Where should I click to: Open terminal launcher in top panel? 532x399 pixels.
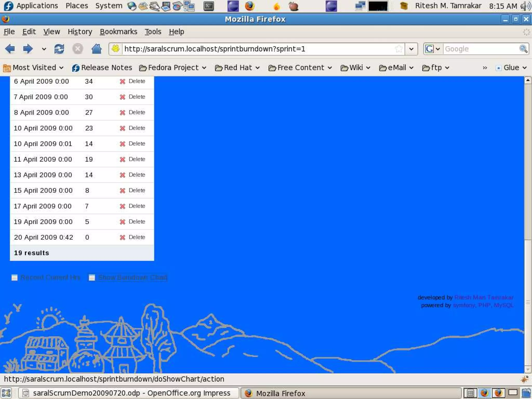click(209, 6)
